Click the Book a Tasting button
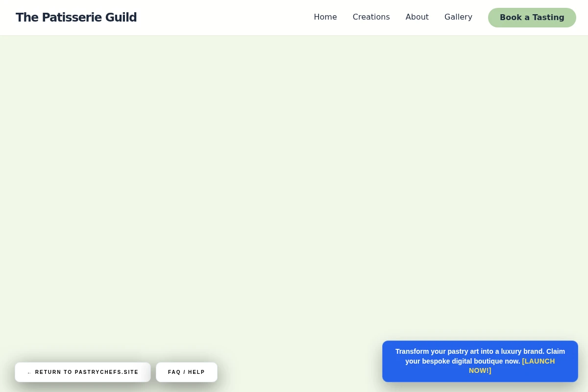588x392 pixels. [532, 18]
